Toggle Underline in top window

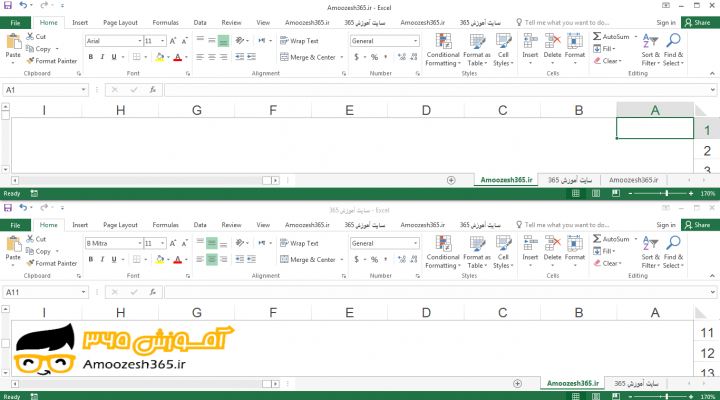coord(114,57)
